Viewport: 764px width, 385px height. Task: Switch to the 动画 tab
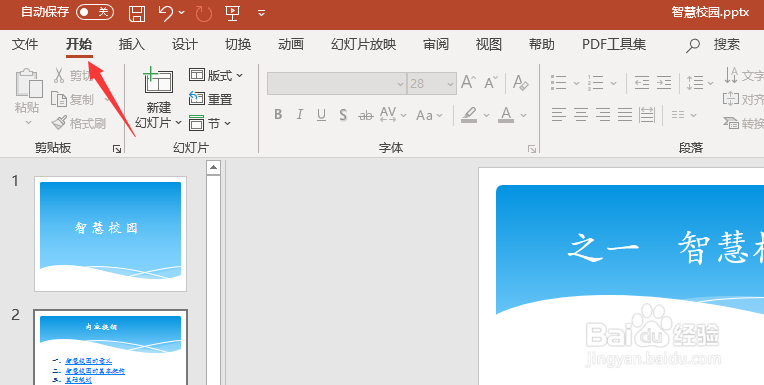291,44
